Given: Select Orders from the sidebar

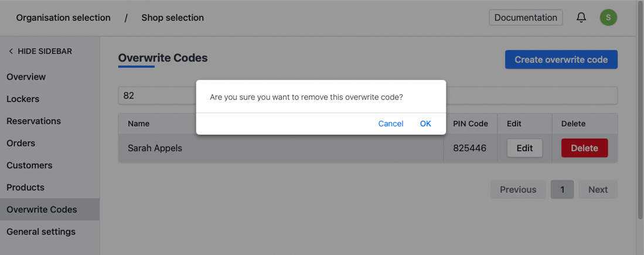Looking at the screenshot, I should pyautogui.click(x=21, y=143).
